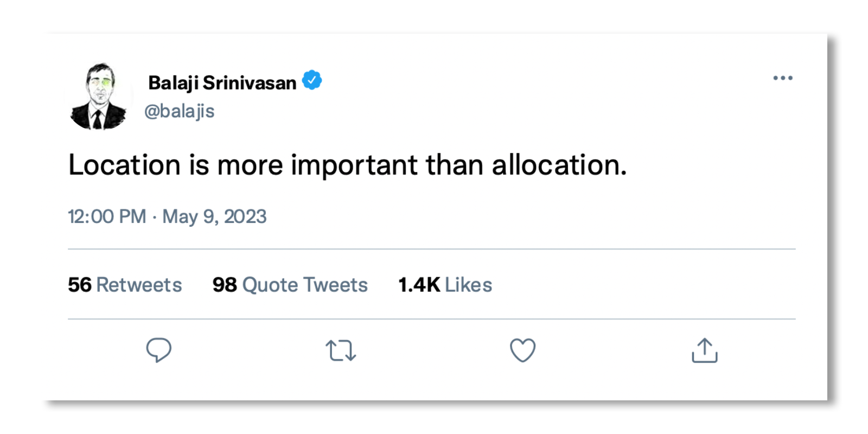The image size is (868, 434).
Task: Click the word "allocation." in the tweet
Action: click(559, 165)
